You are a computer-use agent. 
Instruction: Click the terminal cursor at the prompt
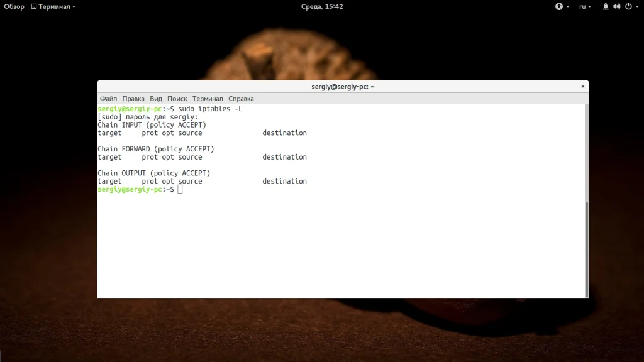click(180, 189)
